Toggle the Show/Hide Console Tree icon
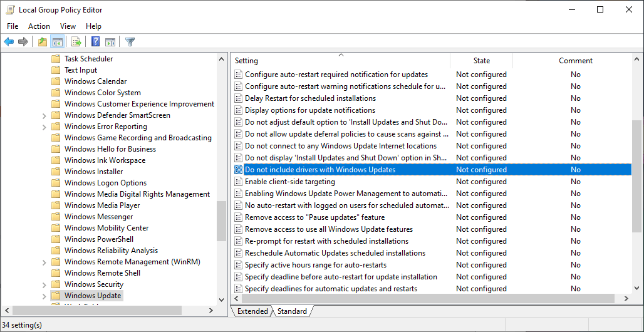Image resolution: width=644 pixels, height=332 pixels. pos(57,42)
